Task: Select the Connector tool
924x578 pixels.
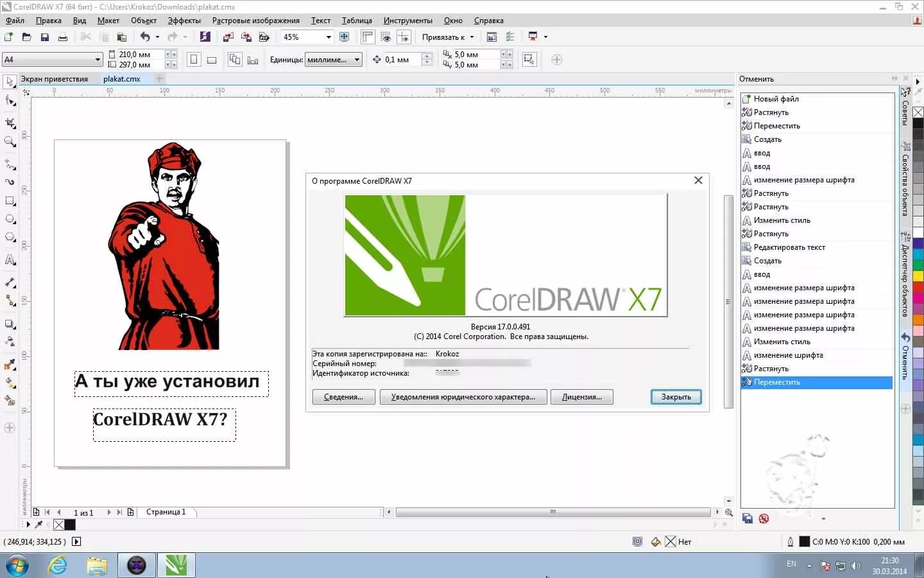Action: (10, 300)
